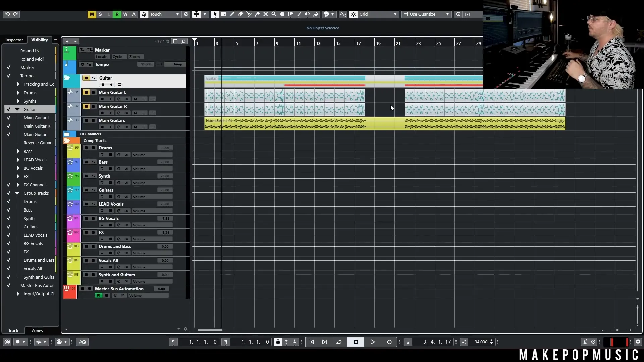Image resolution: width=644 pixels, height=362 pixels.
Task: Click the tempo value 94.000 in transport
Action: point(481,342)
